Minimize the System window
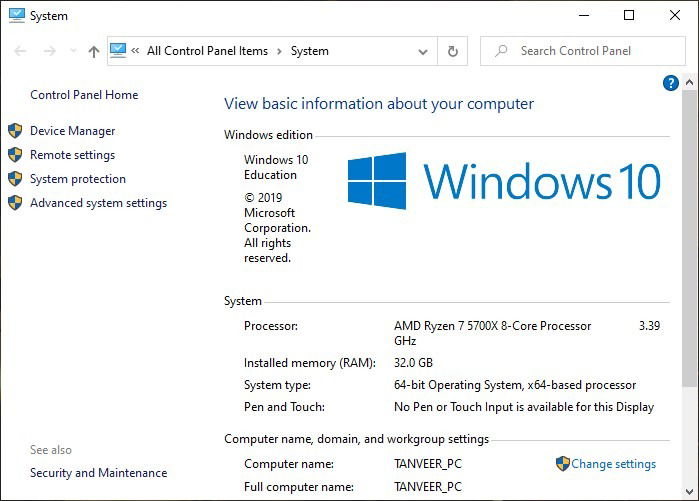This screenshot has height=501, width=699. (x=584, y=16)
